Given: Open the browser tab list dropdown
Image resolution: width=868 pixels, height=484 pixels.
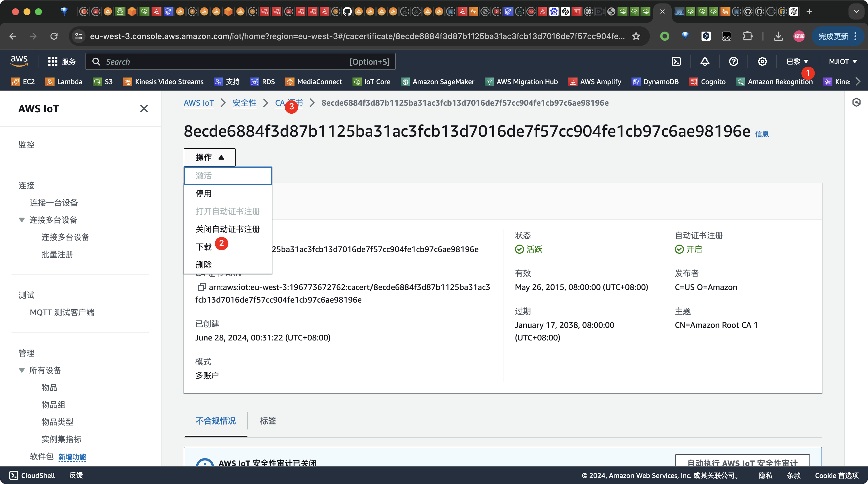Looking at the screenshot, I should 856,12.
